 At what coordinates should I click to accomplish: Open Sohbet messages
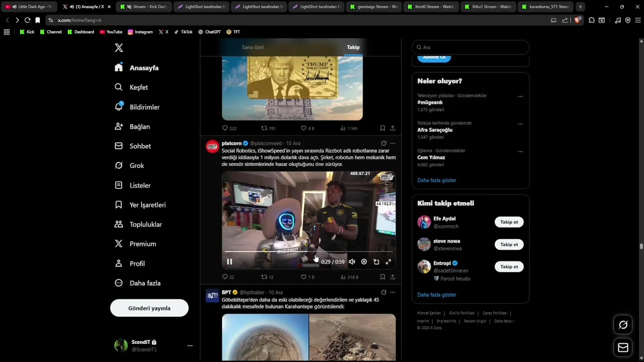(x=132, y=146)
